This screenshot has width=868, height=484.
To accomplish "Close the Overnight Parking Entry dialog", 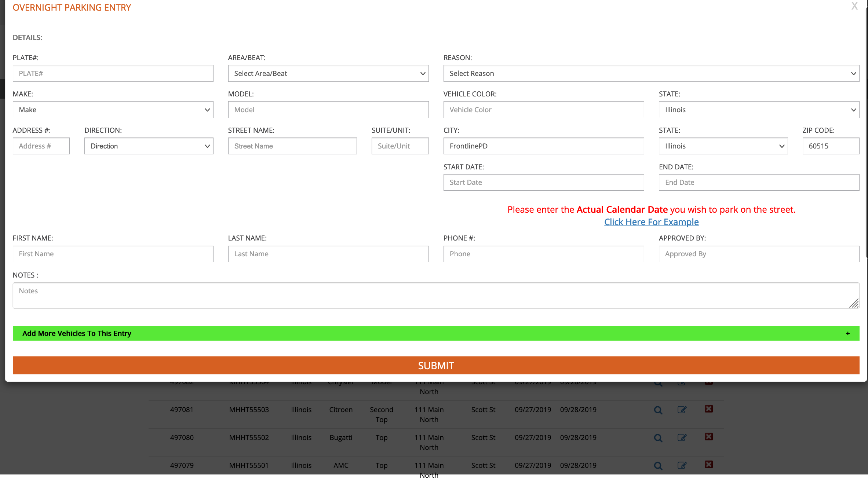I will coord(854,6).
